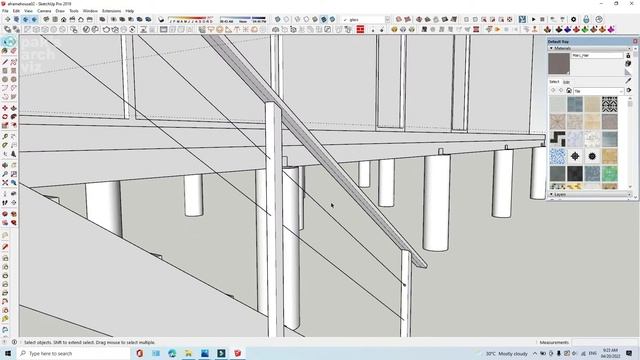The image size is (640, 360).
Task: Open the Window menu
Action: point(90,11)
